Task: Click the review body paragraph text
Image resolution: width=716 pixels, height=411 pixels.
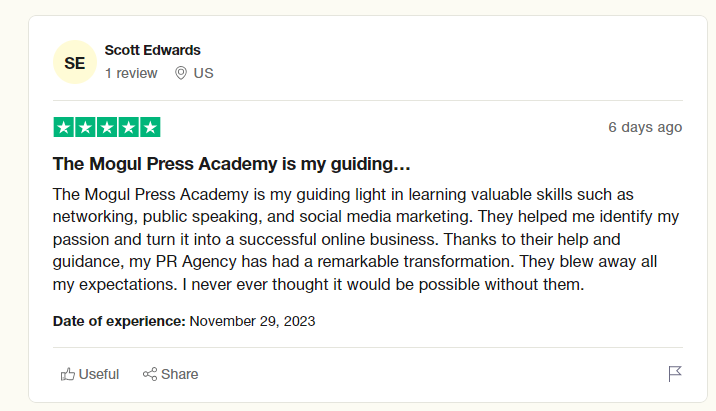Action: pos(366,239)
